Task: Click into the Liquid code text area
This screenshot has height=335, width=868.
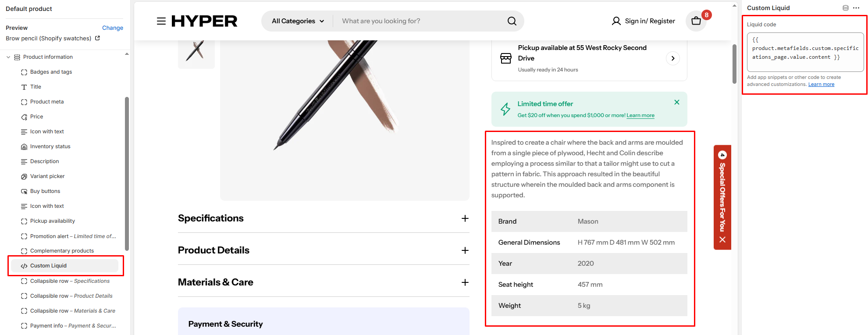Action: click(805, 52)
